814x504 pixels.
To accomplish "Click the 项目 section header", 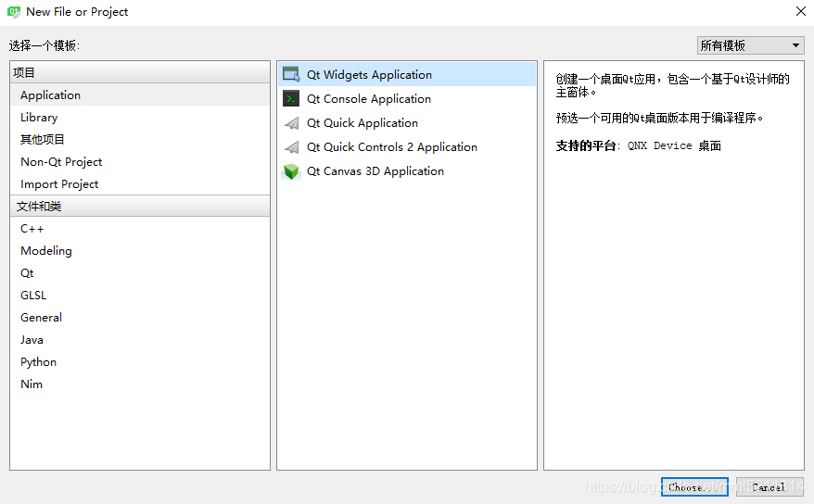I will [140, 72].
